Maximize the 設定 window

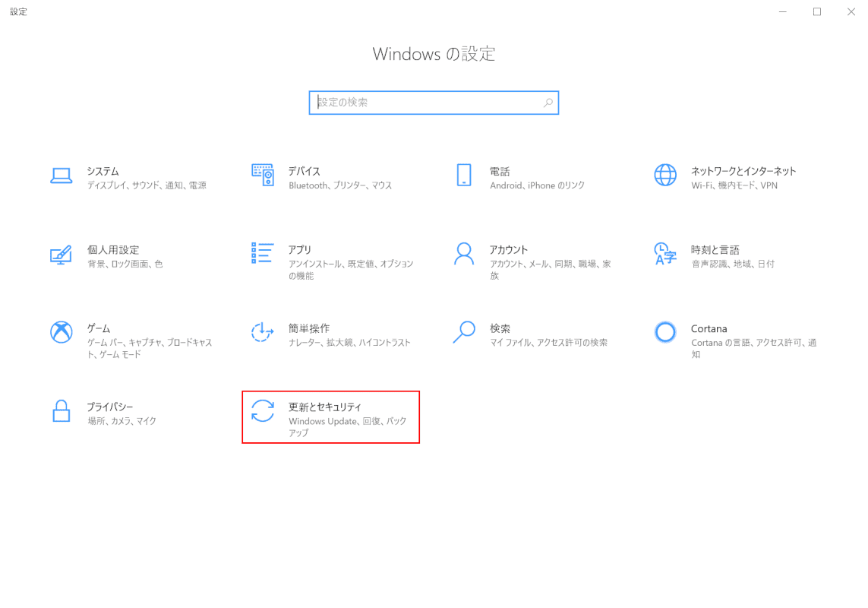pos(817,11)
